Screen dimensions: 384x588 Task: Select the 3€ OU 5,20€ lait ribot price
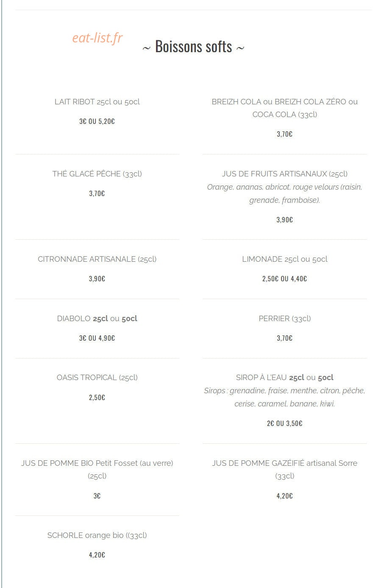(x=97, y=121)
